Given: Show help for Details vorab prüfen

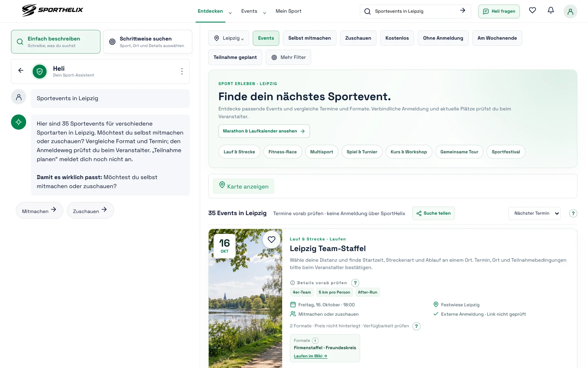Looking at the screenshot, I should point(355,283).
